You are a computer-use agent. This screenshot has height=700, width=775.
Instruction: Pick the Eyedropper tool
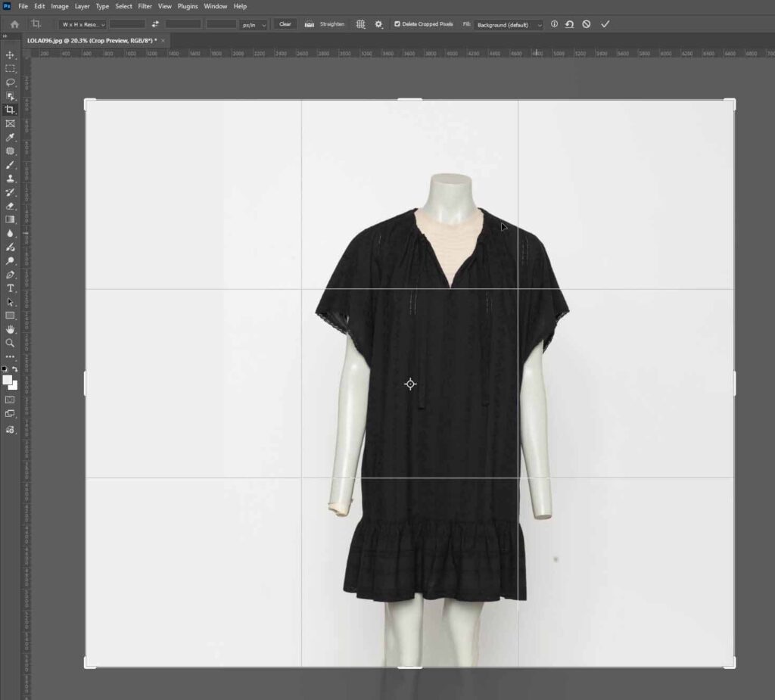click(x=10, y=137)
